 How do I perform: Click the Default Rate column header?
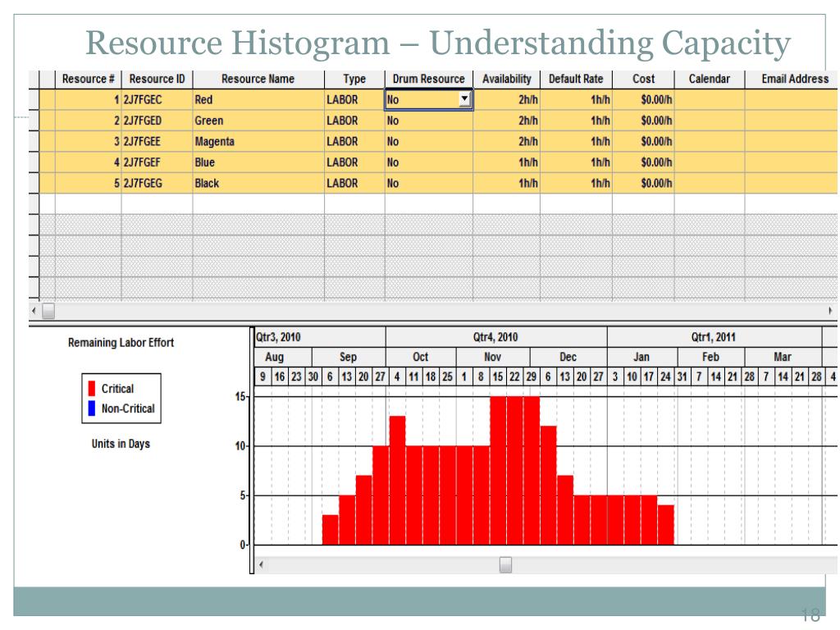(576, 79)
